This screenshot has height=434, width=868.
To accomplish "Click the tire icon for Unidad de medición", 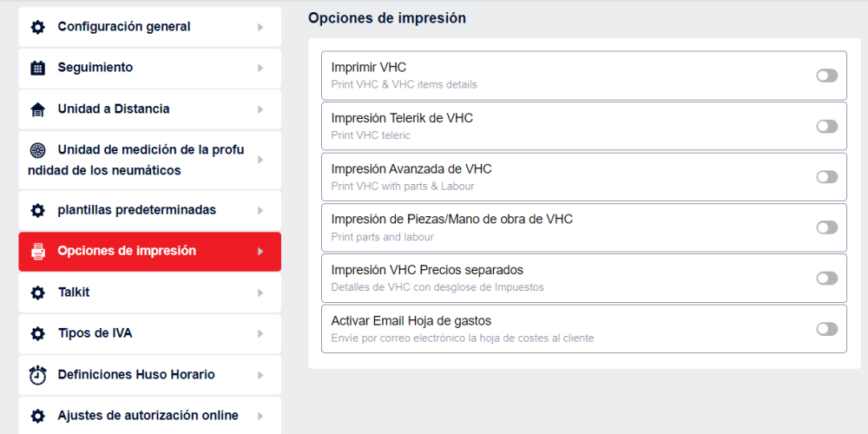I will click(x=37, y=150).
